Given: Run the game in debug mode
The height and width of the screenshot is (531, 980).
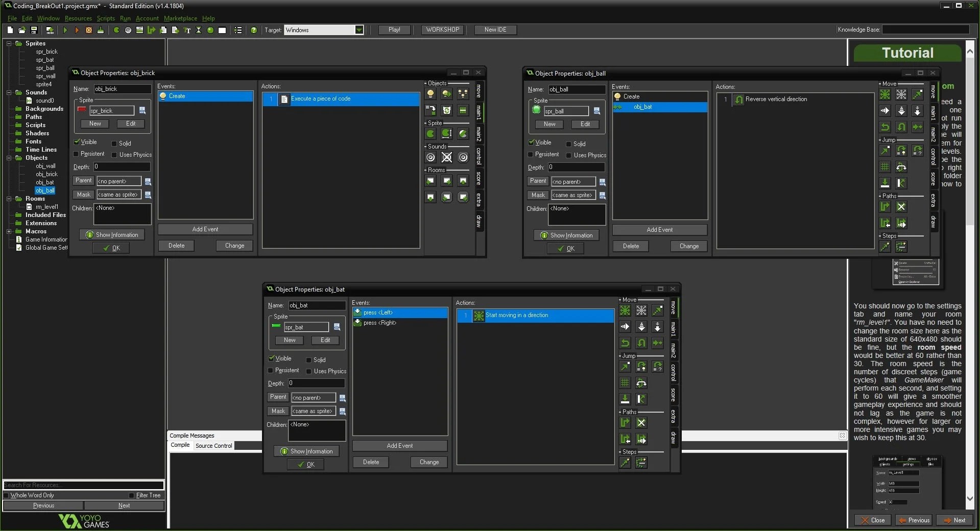Looking at the screenshot, I should [77, 30].
